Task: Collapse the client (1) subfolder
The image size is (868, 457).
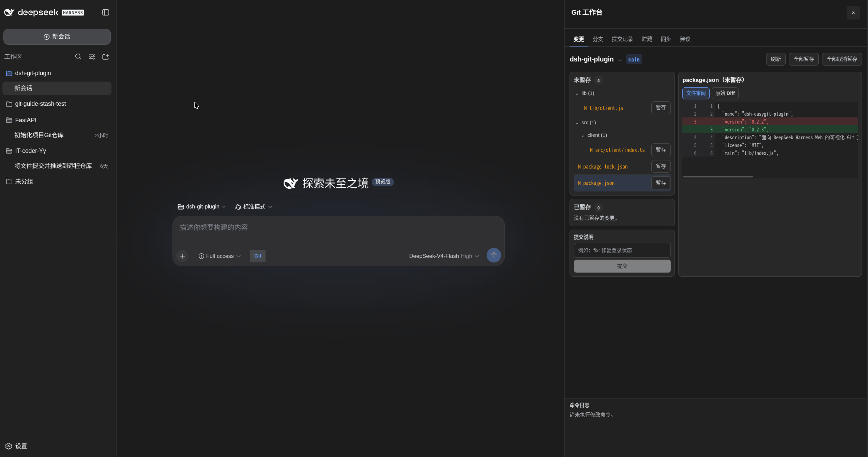Action: 583,135
